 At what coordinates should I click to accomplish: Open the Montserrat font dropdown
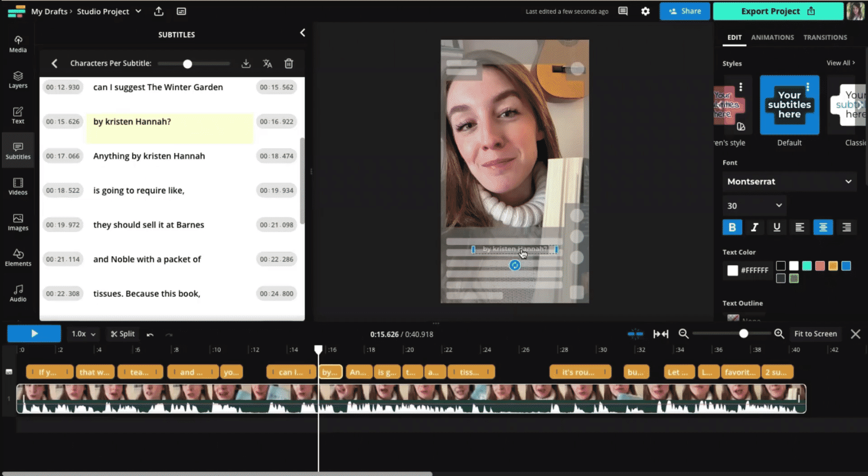tap(789, 182)
